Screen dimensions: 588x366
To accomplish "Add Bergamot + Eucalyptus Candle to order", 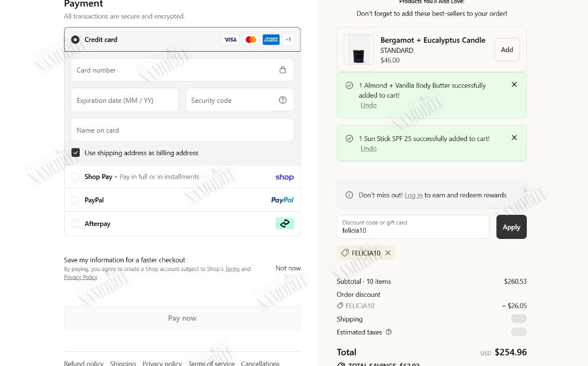I will (507, 49).
